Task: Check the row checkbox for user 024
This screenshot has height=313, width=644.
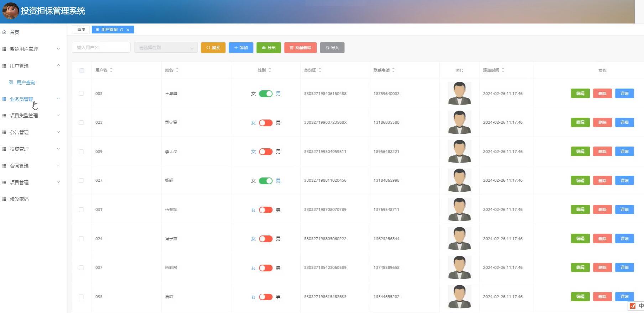Action: click(x=81, y=239)
